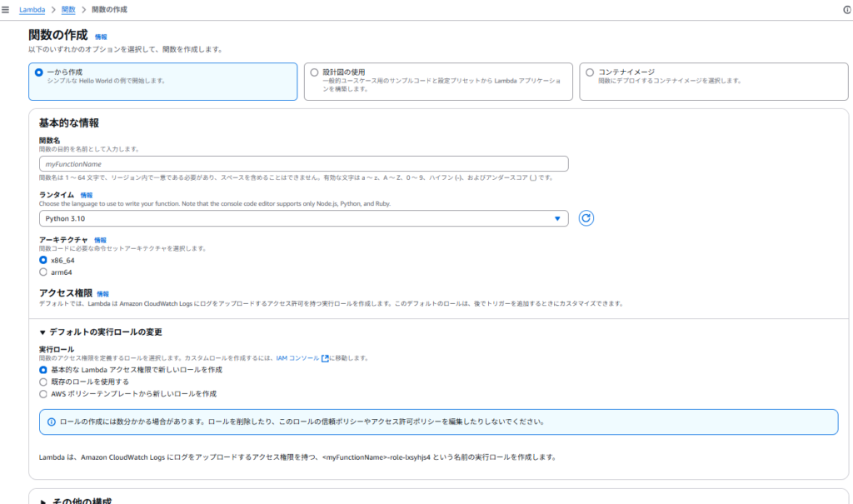This screenshot has width=853, height=504.
Task: Navigate to 関数 breadcrumb link
Action: pos(68,9)
